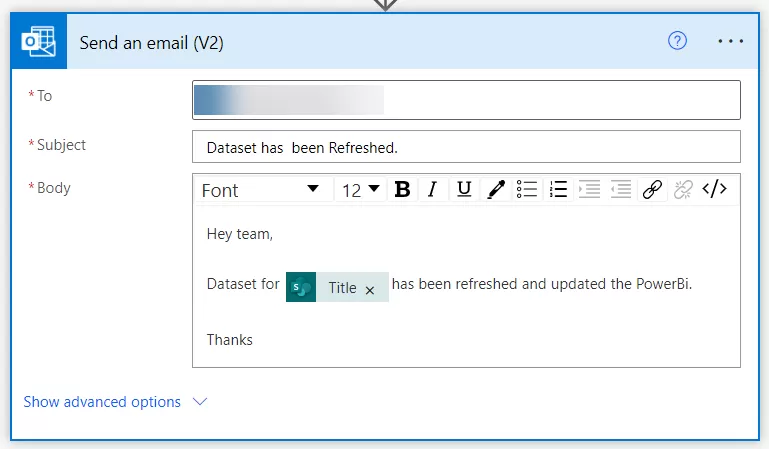
Task: Click the remove link icon
Action: click(x=683, y=189)
